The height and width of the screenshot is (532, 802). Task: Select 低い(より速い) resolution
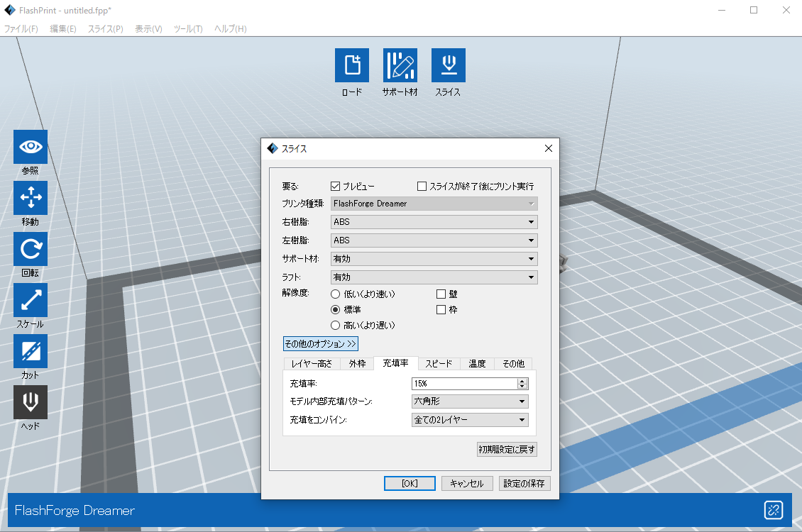tap(336, 294)
